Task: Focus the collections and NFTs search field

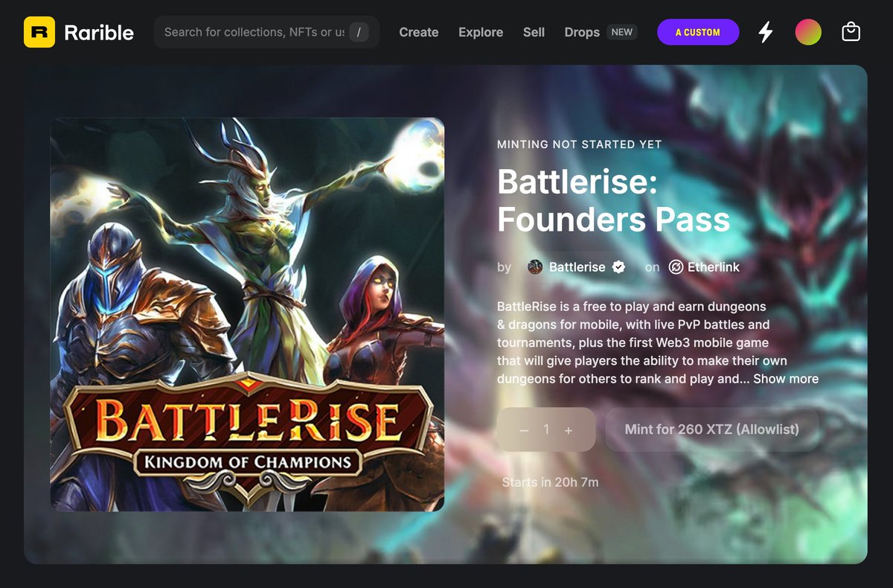Action: (266, 32)
